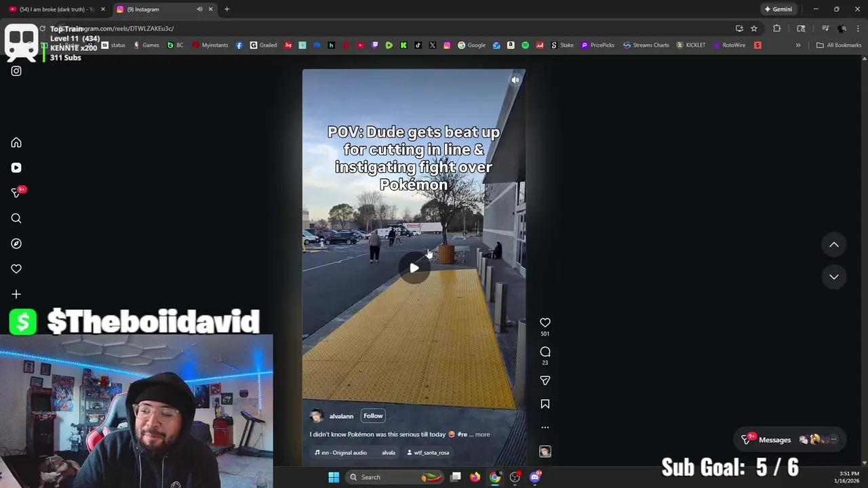The height and width of the screenshot is (488, 868).
Task: Open the Games bookmark
Action: point(146,45)
